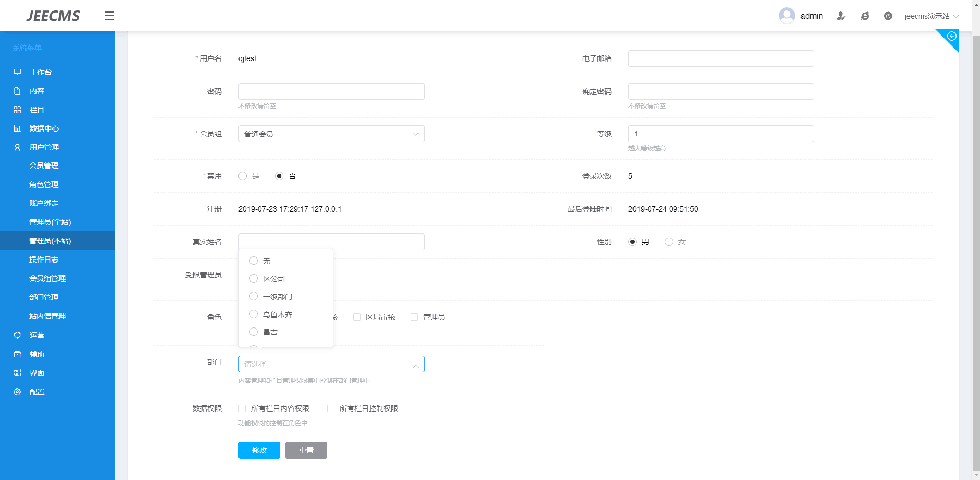
Task: Click the 用户管理 person icon
Action: point(17,147)
